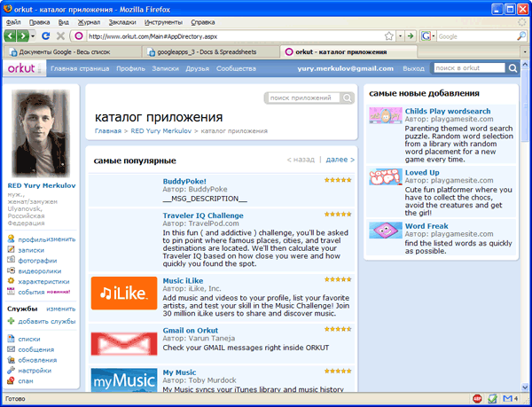532x407 pixels.
Task: Click the Stop loading X icon
Action: [x=60, y=36]
